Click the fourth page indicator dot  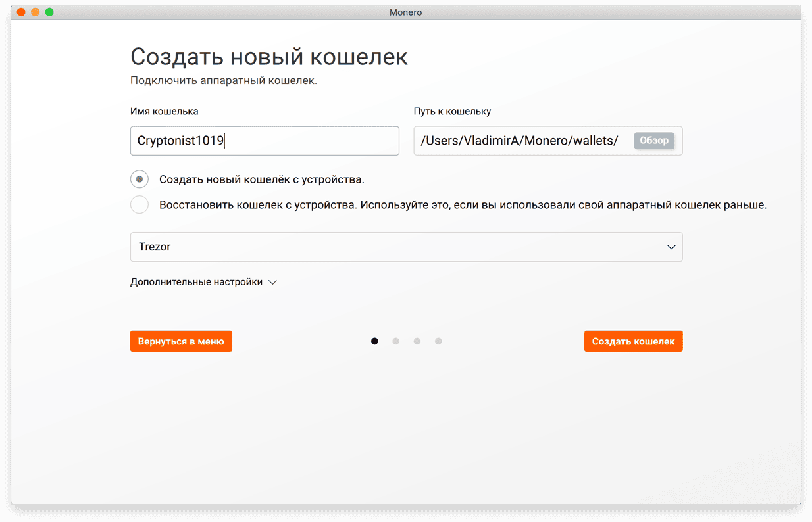click(x=438, y=341)
